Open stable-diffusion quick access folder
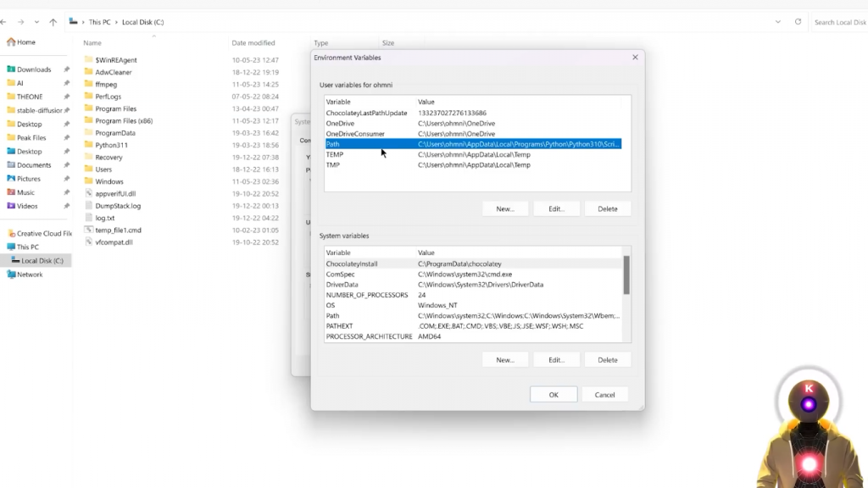 [x=34, y=110]
